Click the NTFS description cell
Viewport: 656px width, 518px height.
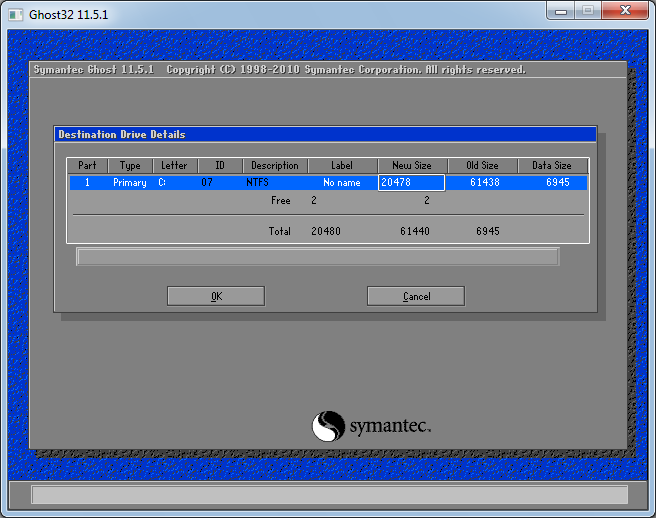(x=257, y=182)
